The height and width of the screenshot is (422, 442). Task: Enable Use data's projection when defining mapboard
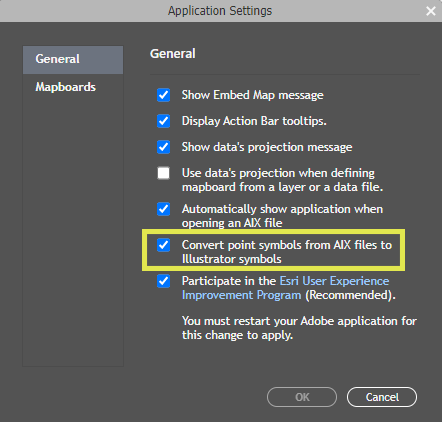click(x=163, y=173)
